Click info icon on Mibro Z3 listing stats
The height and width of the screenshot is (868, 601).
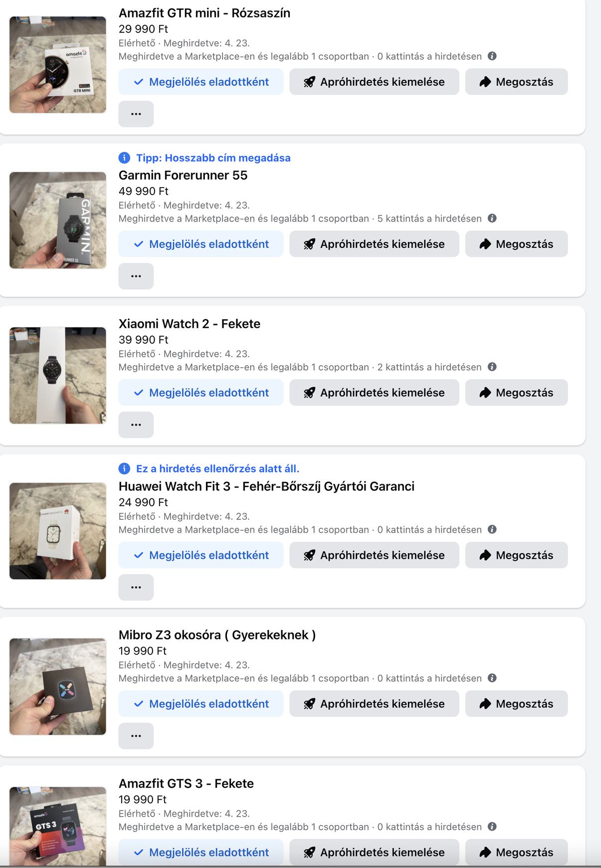click(x=492, y=678)
